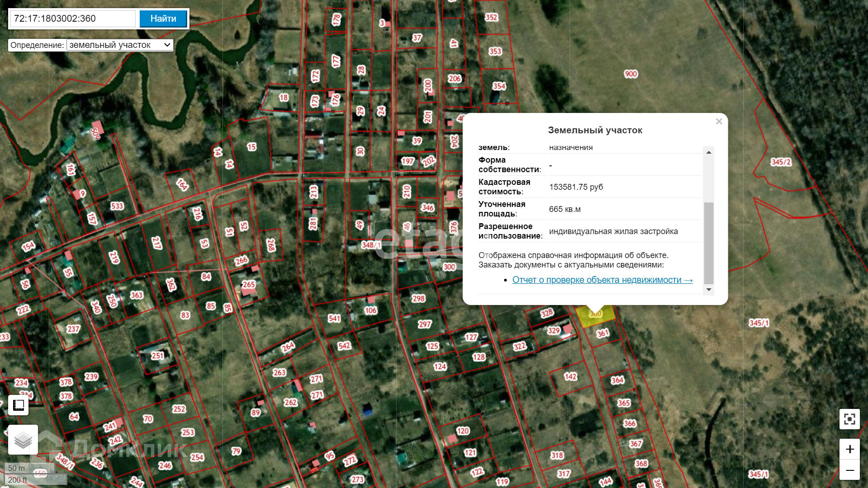The width and height of the screenshot is (868, 488).
Task: Click the popup scrollbar thumb
Action: coord(708,243)
